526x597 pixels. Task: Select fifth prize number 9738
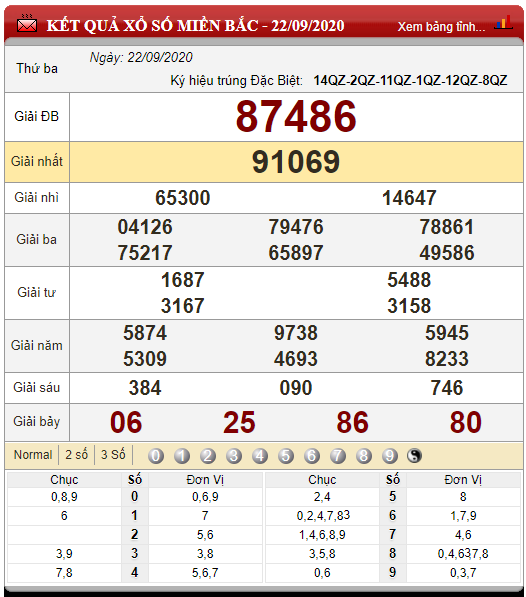click(296, 333)
